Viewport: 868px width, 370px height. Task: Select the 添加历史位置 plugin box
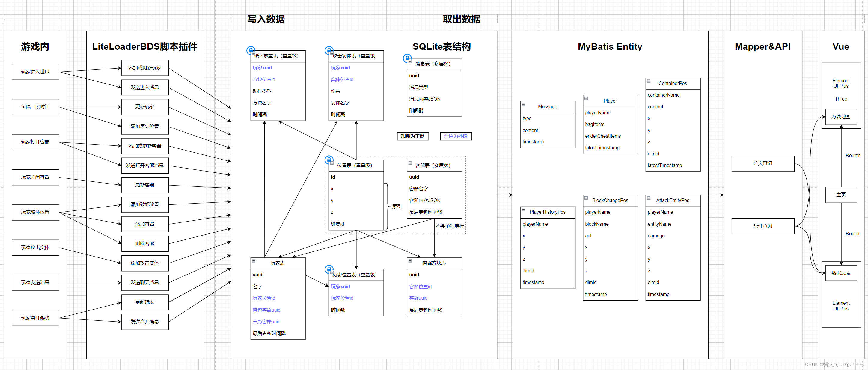pyautogui.click(x=145, y=126)
